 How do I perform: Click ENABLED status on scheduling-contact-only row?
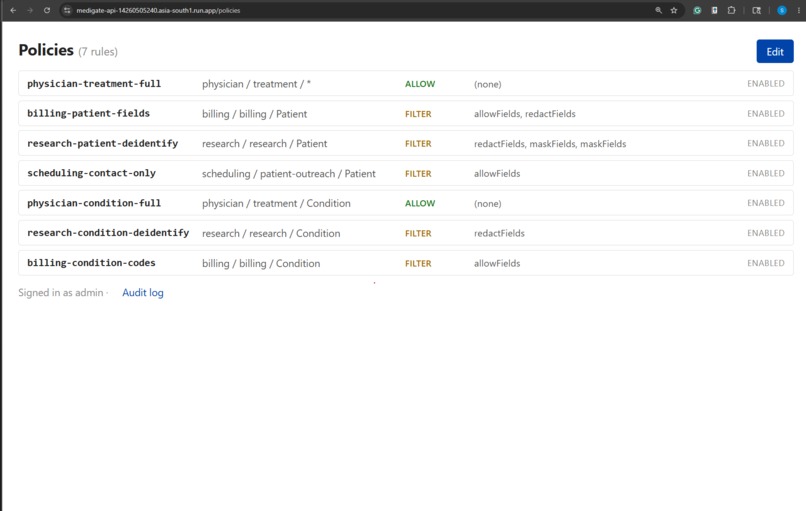(x=766, y=173)
